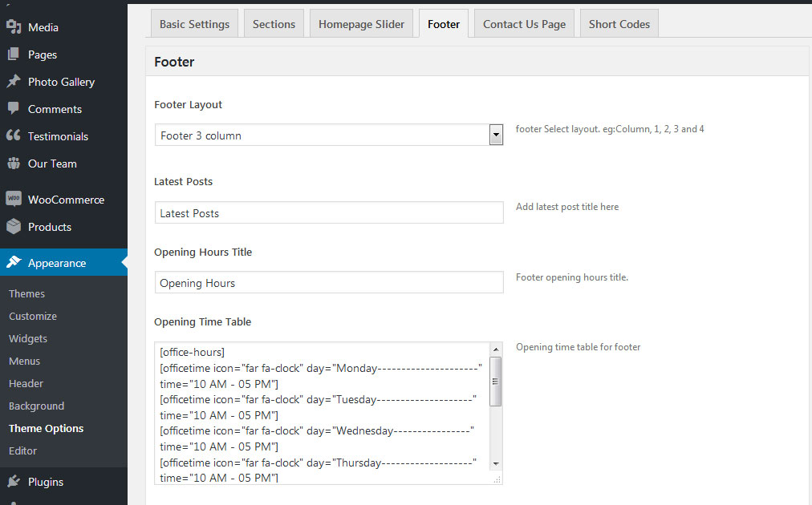Open the Media menu
The height and width of the screenshot is (505, 812).
tap(43, 27)
